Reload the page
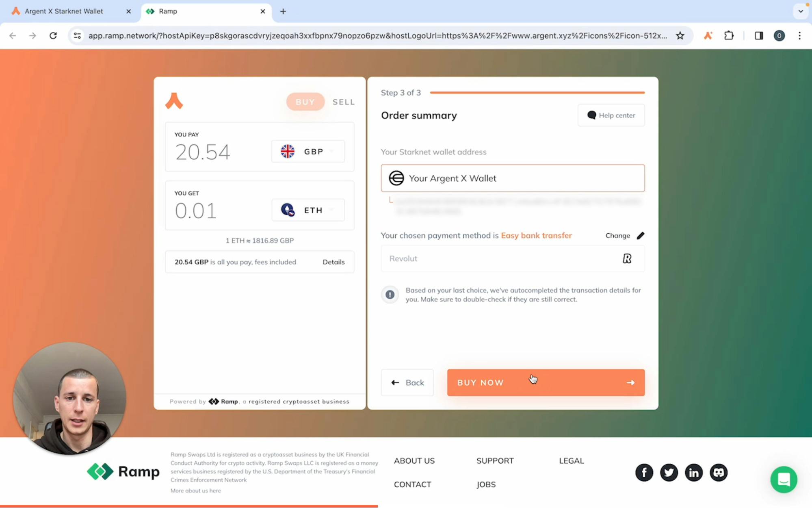812x508 pixels. click(x=53, y=36)
